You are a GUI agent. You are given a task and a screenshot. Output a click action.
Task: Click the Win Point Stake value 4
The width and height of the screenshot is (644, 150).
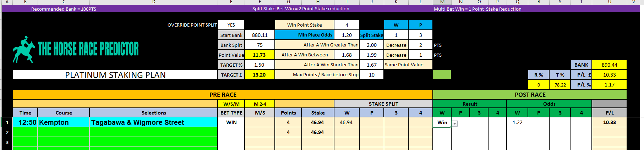[x=346, y=25]
